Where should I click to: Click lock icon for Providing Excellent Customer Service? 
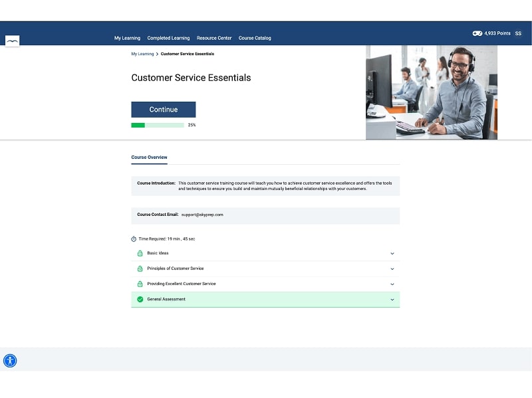[x=140, y=284]
